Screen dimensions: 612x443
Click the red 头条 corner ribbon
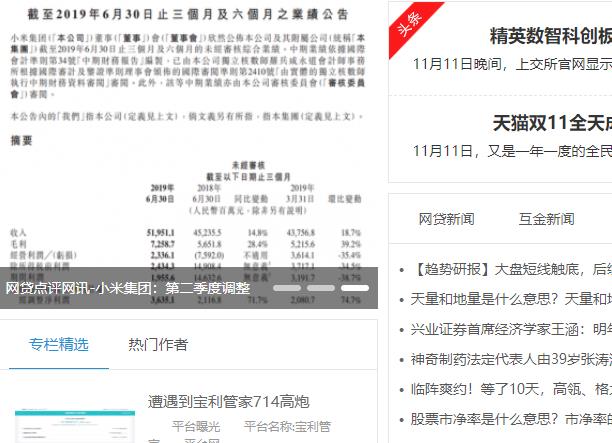(412, 26)
